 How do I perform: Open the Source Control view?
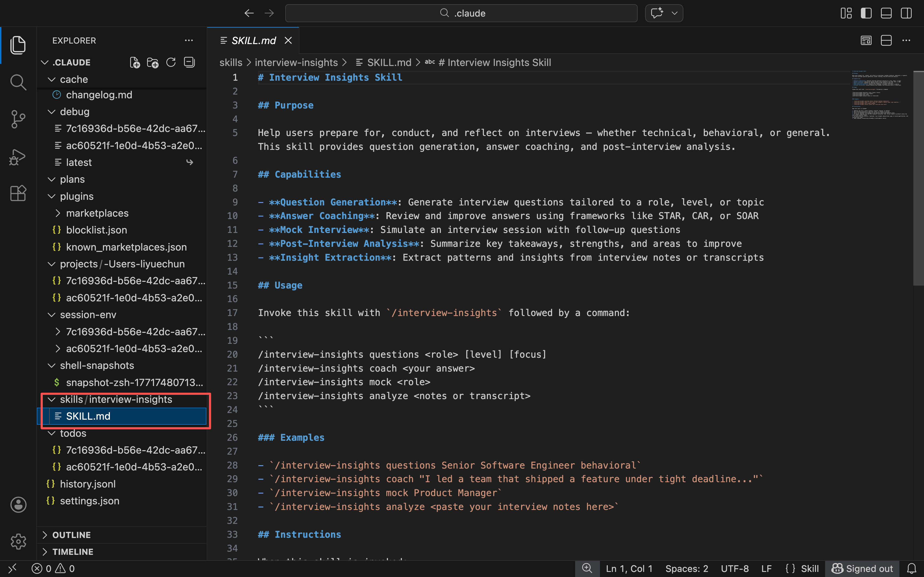18,119
